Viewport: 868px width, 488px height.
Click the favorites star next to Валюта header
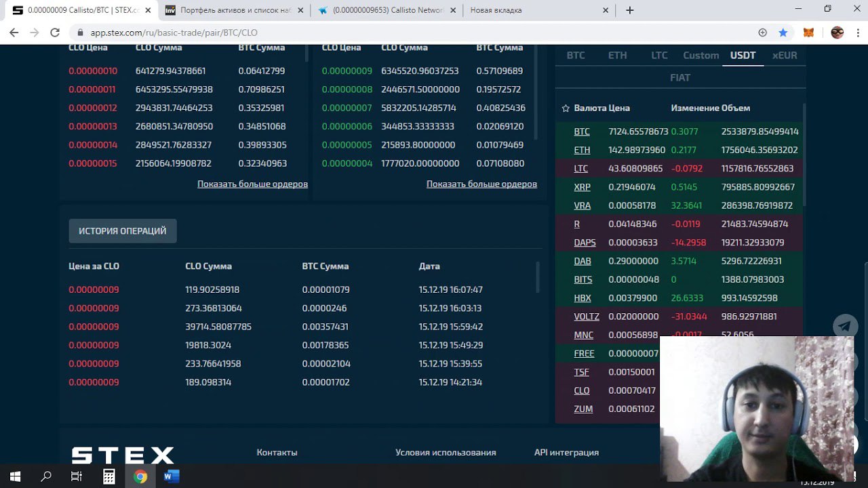[x=566, y=108]
